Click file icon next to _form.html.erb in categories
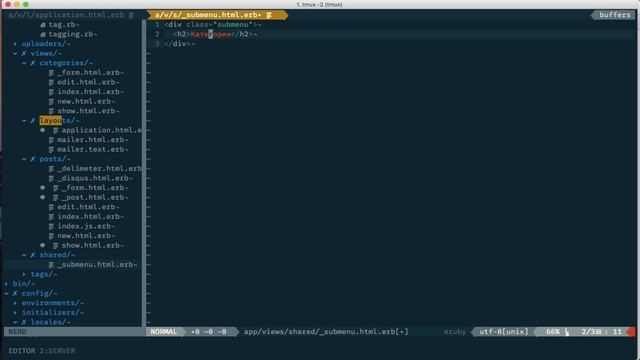 (51, 73)
